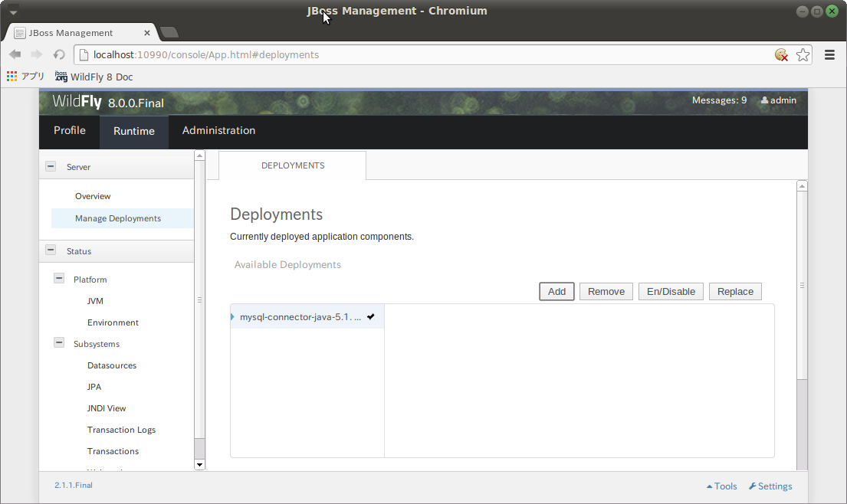Screen dimensions: 847x504
Task: Reload the page with the refresh icon
Action: point(59,54)
